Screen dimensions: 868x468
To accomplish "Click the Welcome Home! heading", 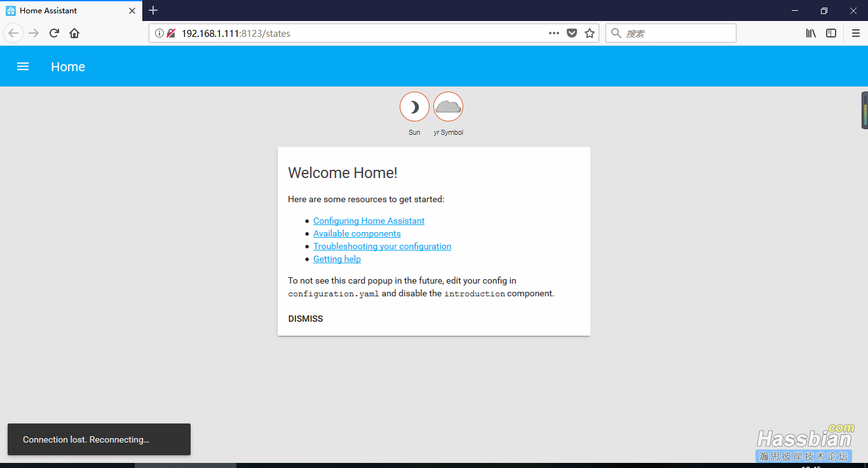I will pyautogui.click(x=342, y=172).
